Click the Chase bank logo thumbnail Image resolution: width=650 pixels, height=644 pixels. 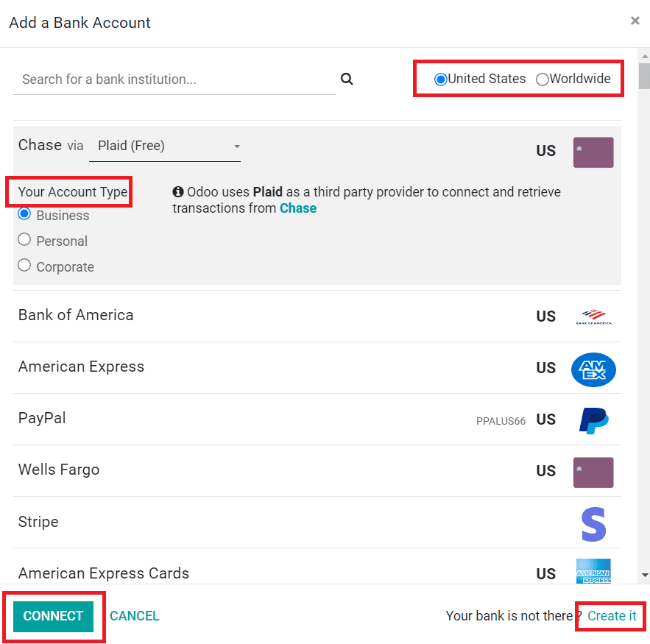pyautogui.click(x=593, y=152)
